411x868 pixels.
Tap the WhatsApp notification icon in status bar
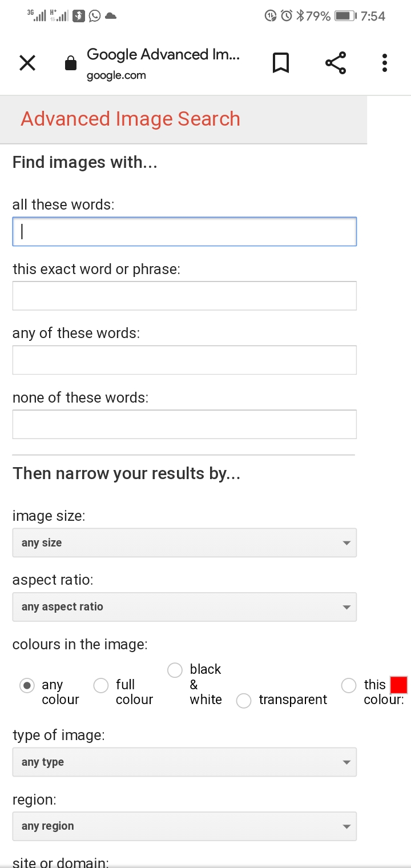pos(95,16)
